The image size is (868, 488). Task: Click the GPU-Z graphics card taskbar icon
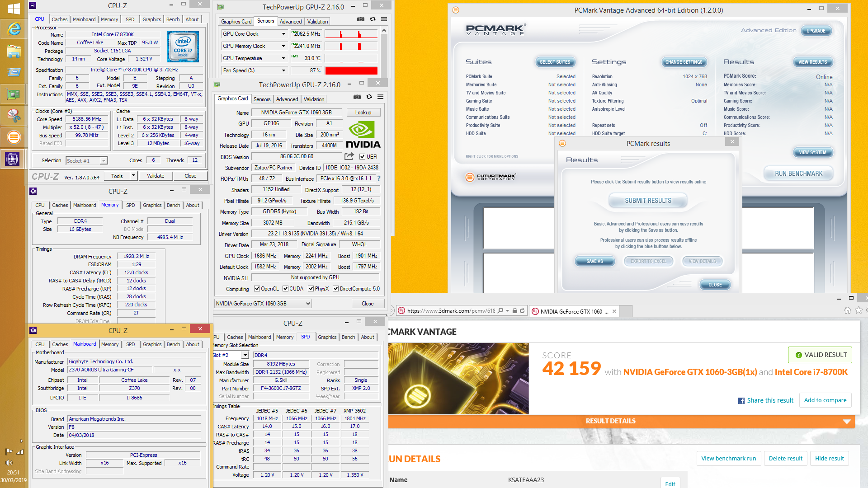click(x=14, y=94)
